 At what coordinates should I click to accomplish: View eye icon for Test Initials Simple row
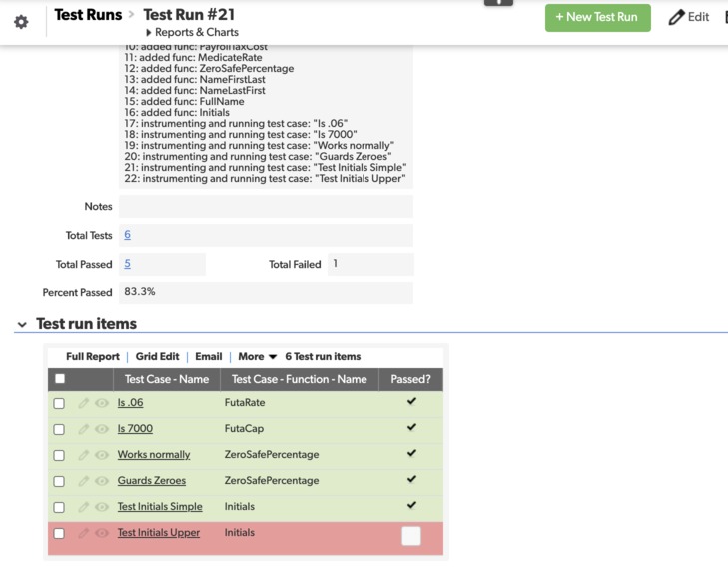click(102, 507)
